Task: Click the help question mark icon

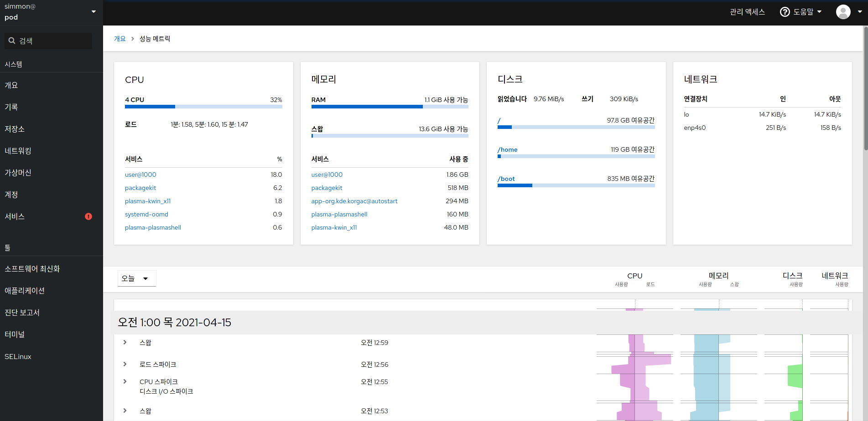Action: coord(785,12)
